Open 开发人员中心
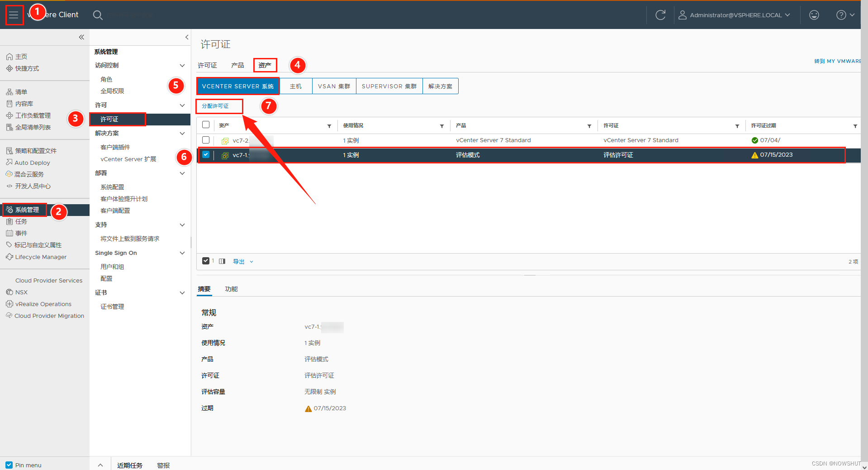The height and width of the screenshot is (470, 868). click(28, 186)
